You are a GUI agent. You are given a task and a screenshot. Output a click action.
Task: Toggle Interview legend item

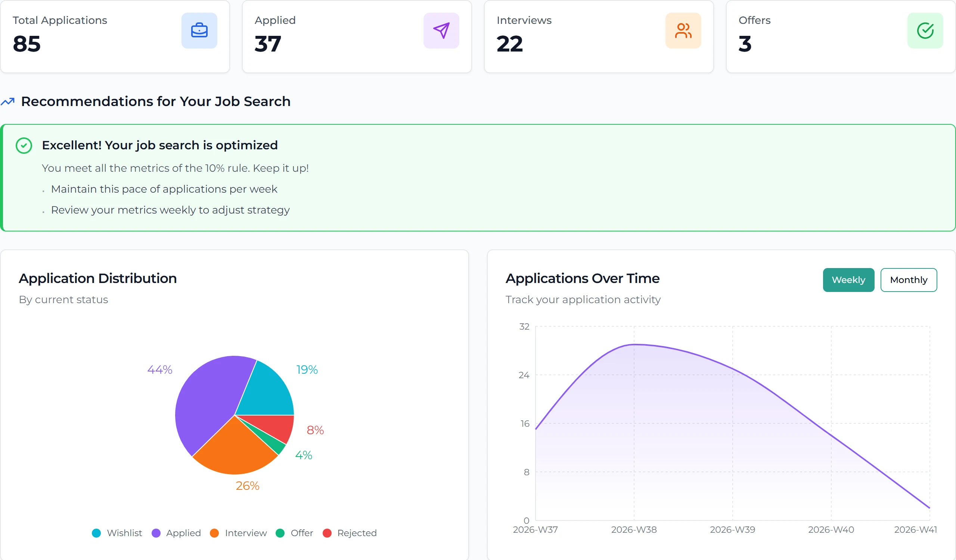[x=238, y=533]
